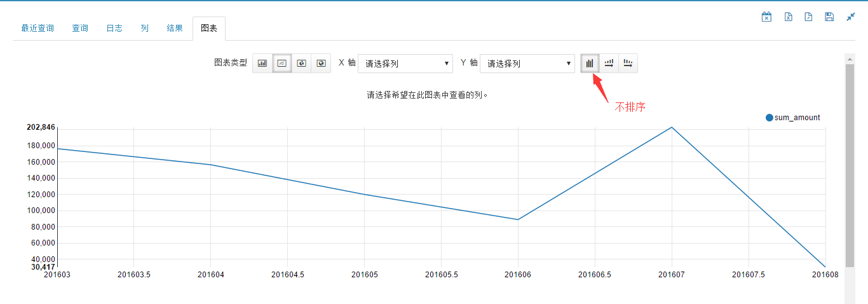This screenshot has width=868, height=304.
Task: Click the x-axis label 201605
Action: (364, 275)
